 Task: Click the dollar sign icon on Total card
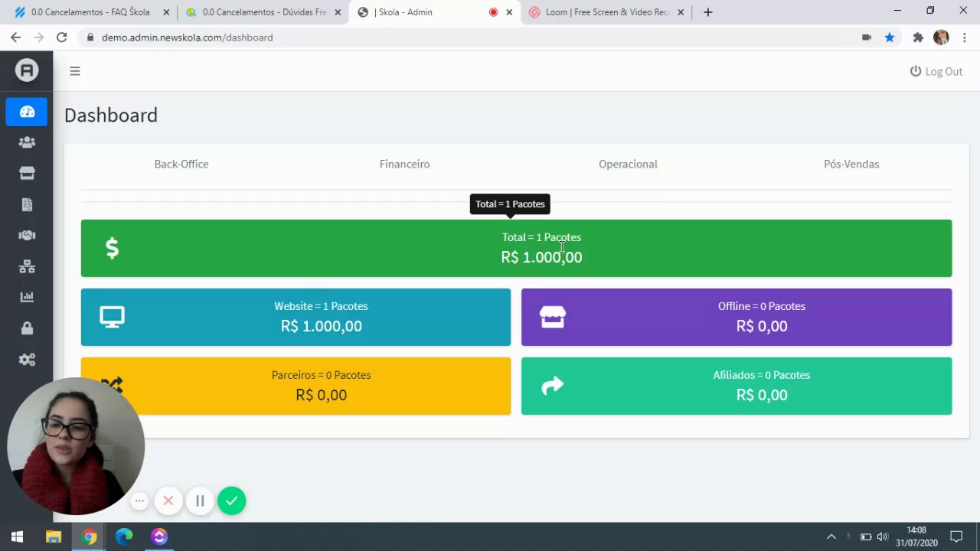[112, 248]
